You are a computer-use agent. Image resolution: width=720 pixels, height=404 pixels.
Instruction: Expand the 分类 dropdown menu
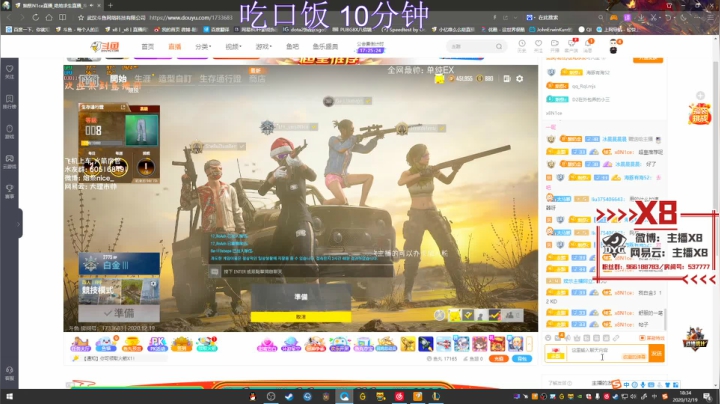click(x=203, y=46)
